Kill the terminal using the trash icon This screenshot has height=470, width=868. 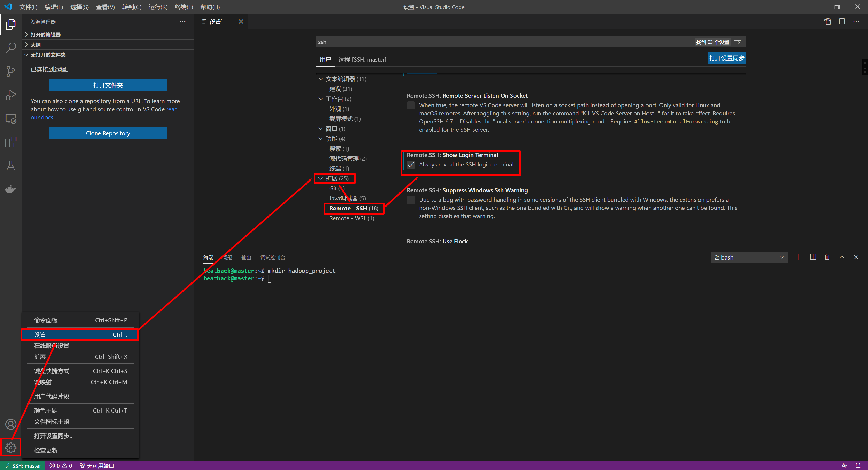coord(827,257)
